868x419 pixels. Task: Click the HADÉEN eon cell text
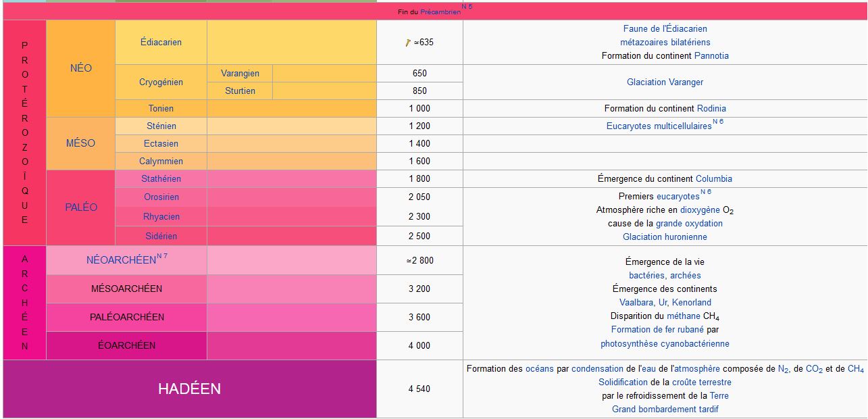point(189,389)
